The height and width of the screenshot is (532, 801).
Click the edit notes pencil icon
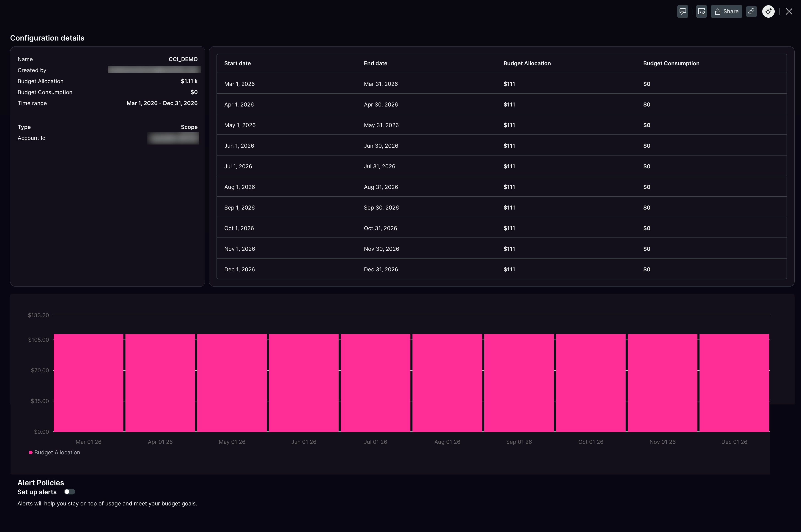point(702,11)
